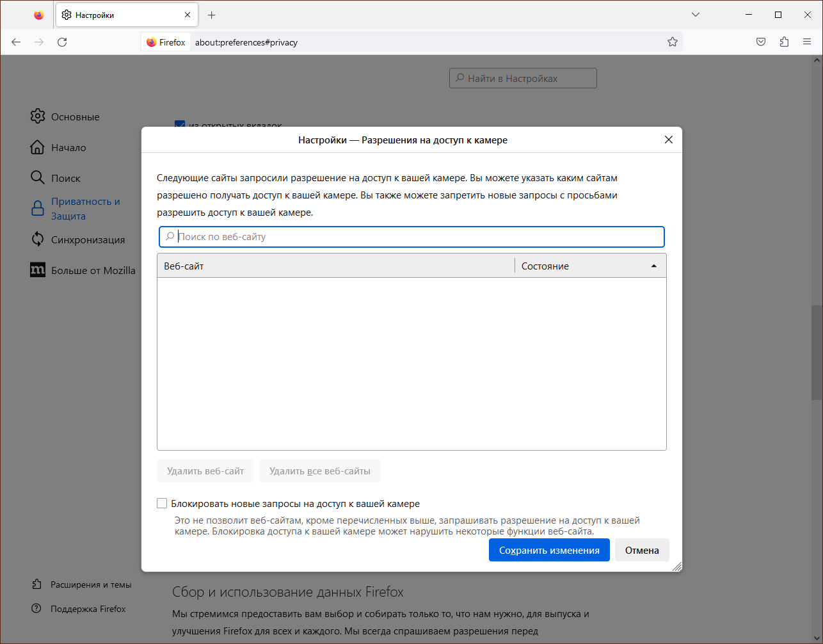Click the Back navigation arrow
This screenshot has height=644, width=823.
pyautogui.click(x=16, y=42)
